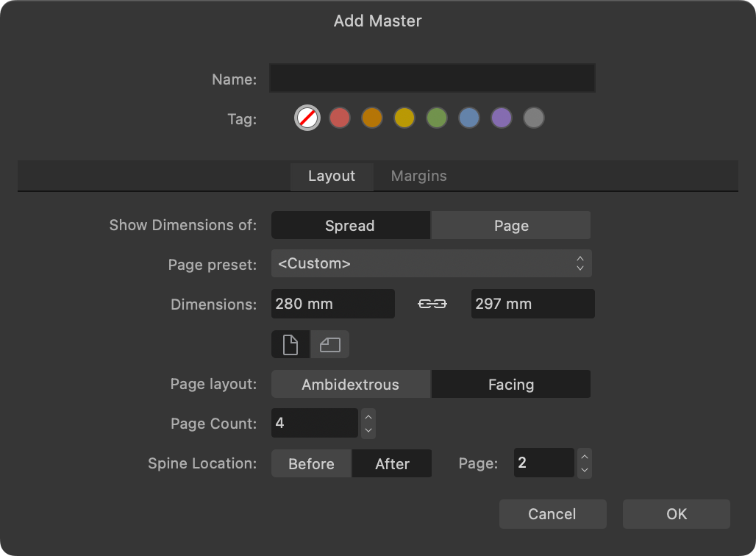Set spine location to After
The height and width of the screenshot is (556, 756).
coord(392,463)
